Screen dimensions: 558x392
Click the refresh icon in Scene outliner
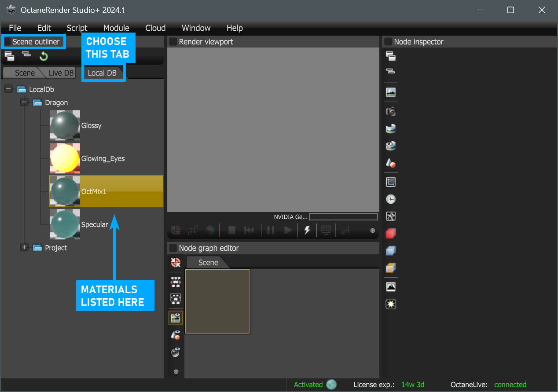click(44, 56)
